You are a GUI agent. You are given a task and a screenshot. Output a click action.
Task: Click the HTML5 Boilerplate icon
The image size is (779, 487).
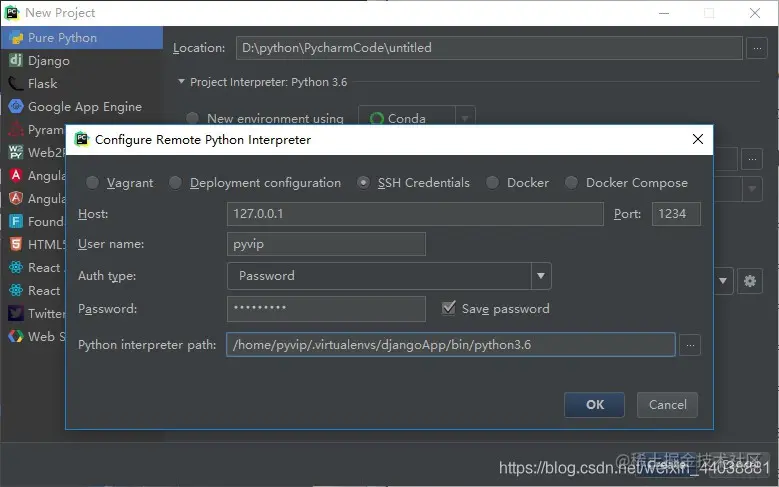click(16, 244)
